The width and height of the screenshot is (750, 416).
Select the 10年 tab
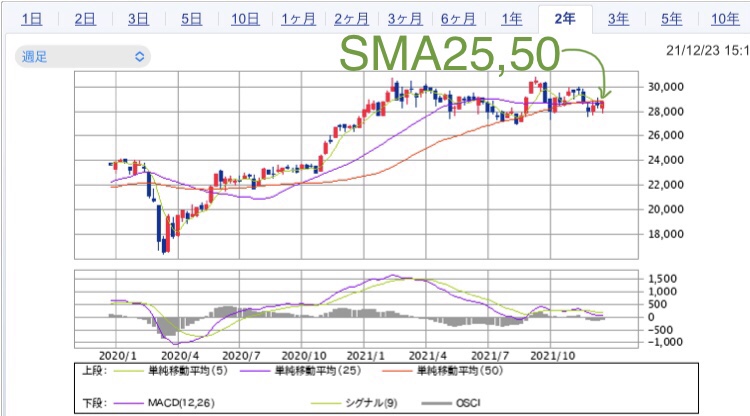724,19
